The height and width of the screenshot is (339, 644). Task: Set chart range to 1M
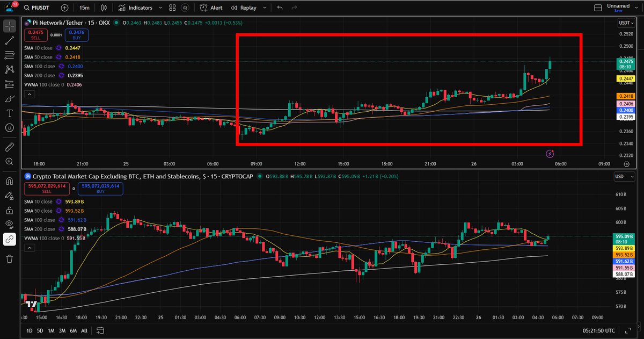coord(51,330)
